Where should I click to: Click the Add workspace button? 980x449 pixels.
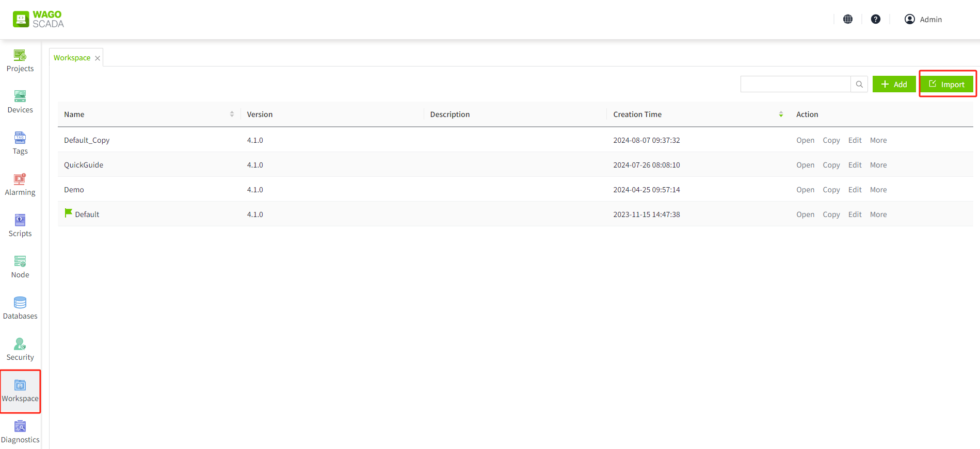(894, 84)
